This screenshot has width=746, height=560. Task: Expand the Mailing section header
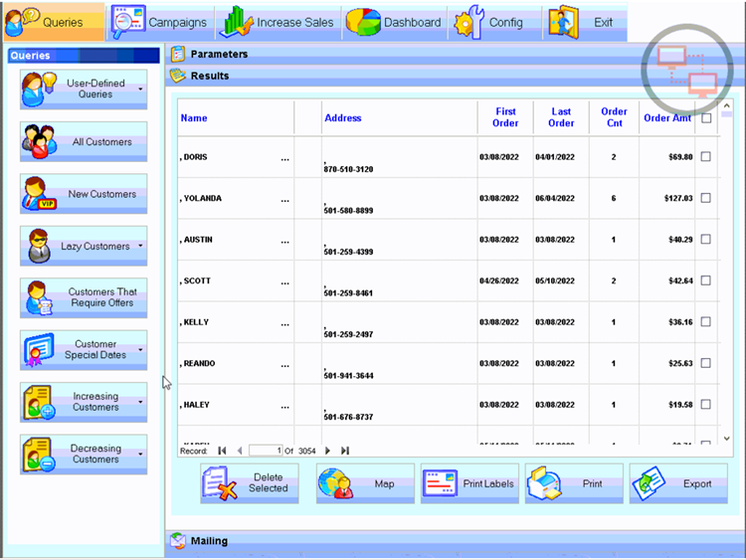[x=455, y=540]
